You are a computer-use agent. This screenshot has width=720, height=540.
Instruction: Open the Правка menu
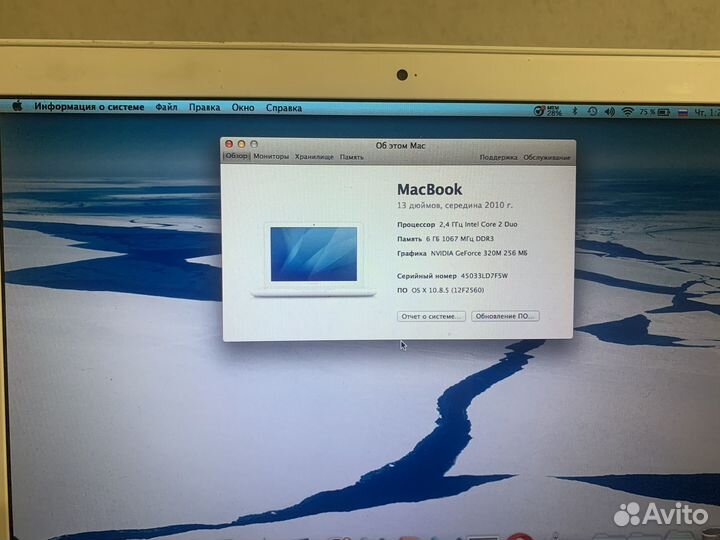pyautogui.click(x=204, y=107)
